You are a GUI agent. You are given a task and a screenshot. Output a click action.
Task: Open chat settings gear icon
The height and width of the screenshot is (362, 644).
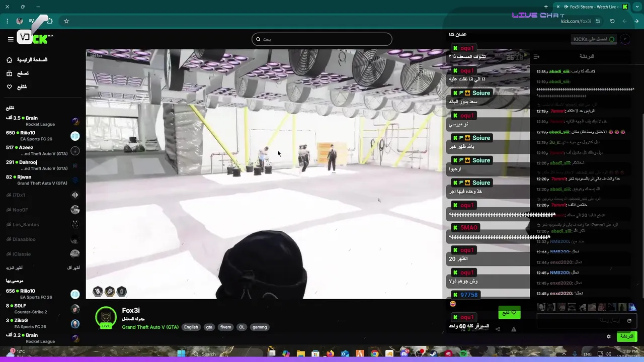pyautogui.click(x=608, y=336)
